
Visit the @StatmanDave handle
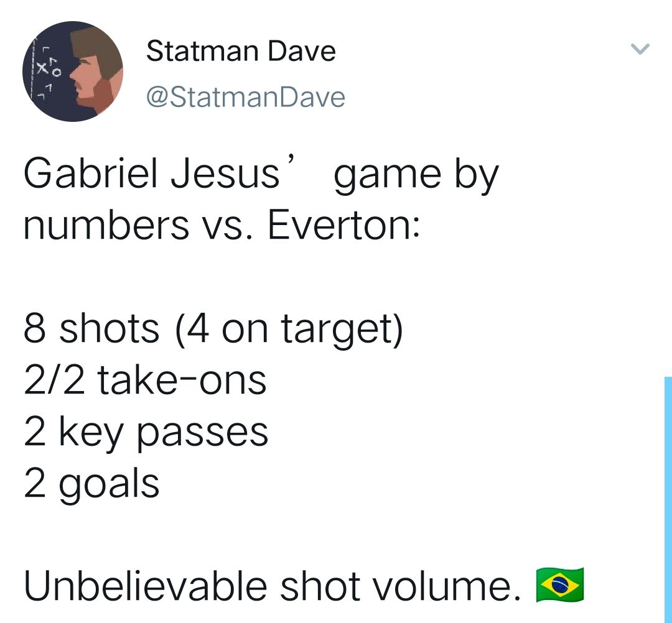pos(246,97)
